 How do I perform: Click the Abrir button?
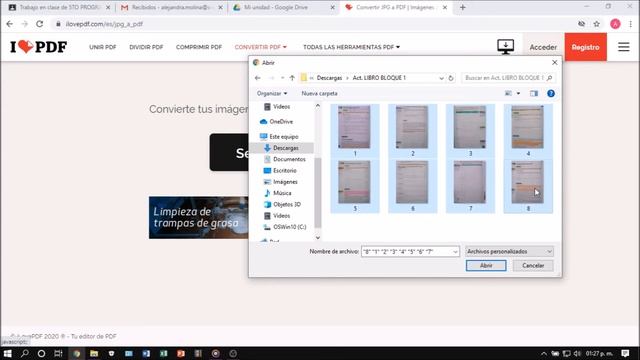[486, 266]
